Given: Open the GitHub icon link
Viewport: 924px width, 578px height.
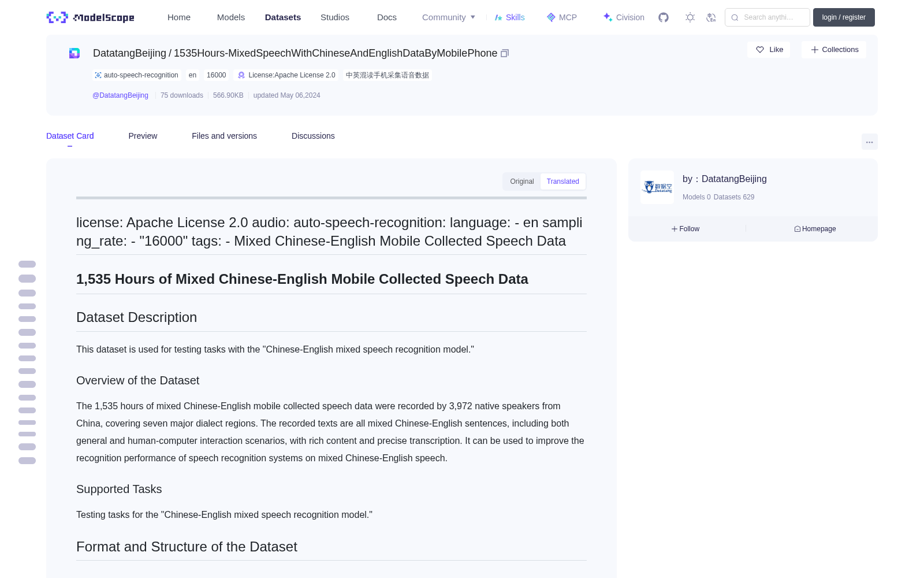Looking at the screenshot, I should coord(664,17).
